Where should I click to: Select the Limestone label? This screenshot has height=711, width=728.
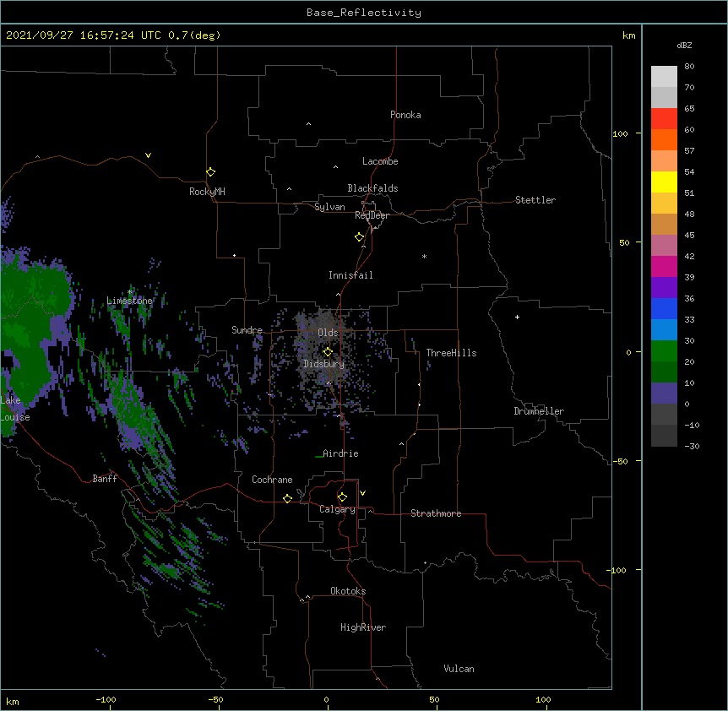pos(129,301)
